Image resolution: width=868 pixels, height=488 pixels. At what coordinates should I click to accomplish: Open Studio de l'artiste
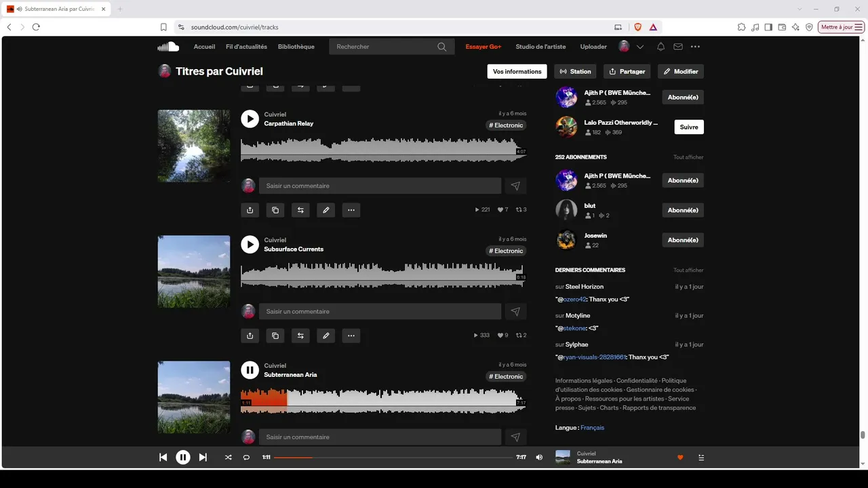click(x=540, y=47)
